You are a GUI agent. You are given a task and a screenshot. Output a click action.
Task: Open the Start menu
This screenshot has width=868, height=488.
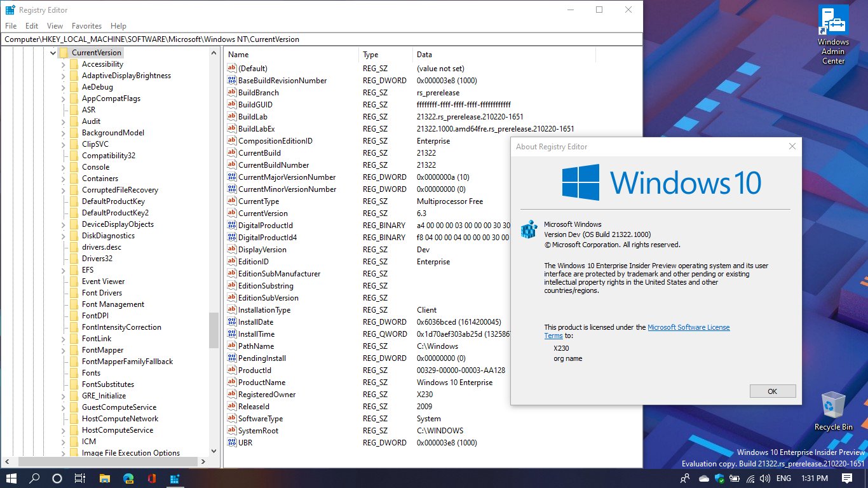tap(11, 478)
